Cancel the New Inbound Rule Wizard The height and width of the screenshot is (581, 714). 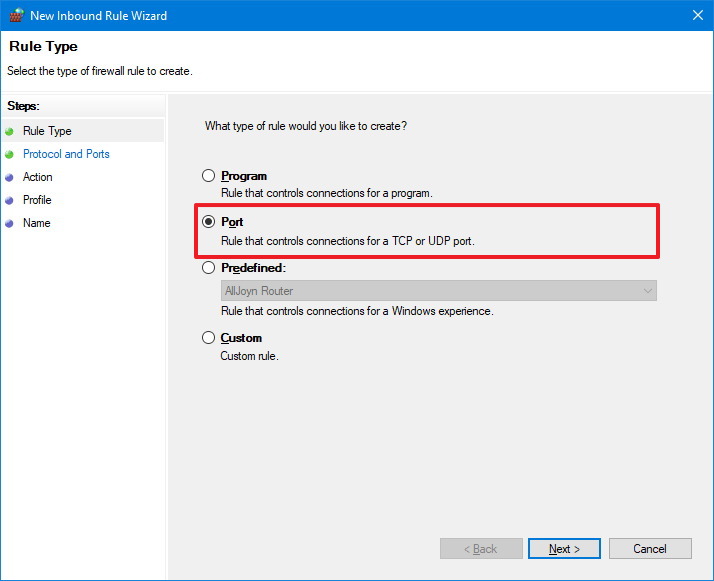[650, 549]
